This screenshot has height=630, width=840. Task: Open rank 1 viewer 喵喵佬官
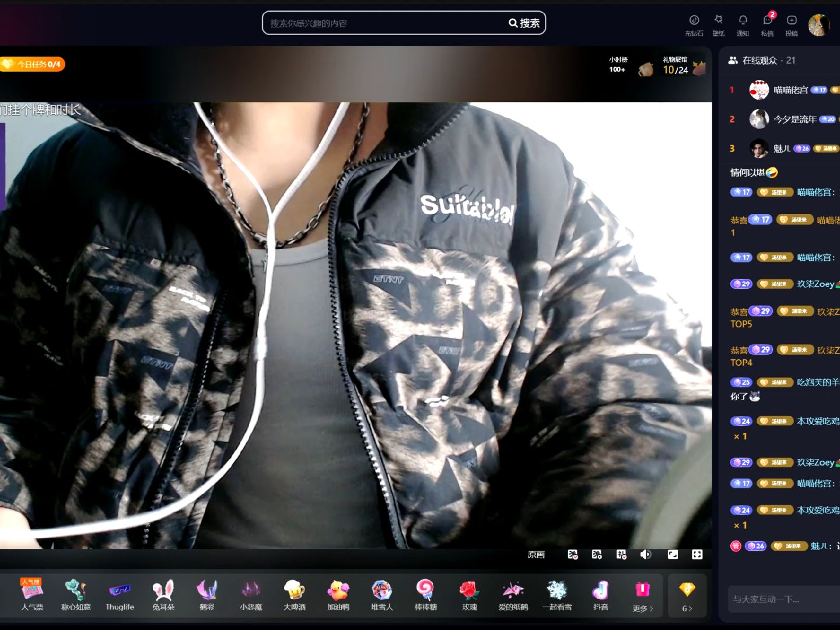coord(784,90)
